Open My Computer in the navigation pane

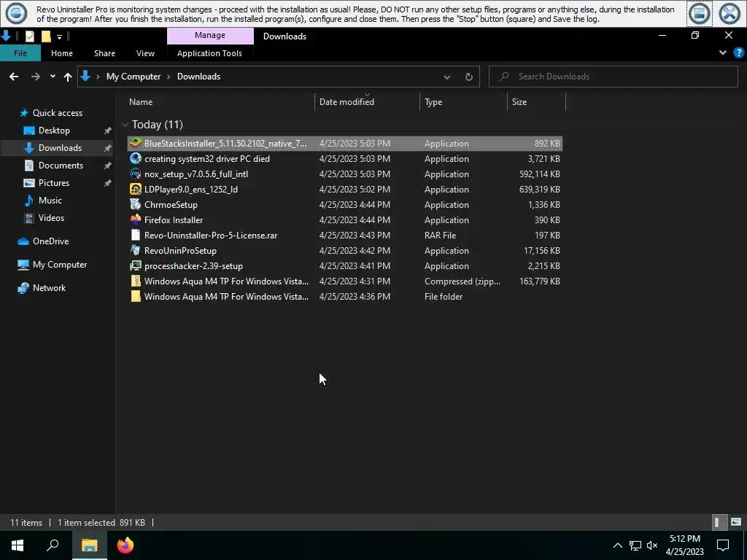point(60,265)
